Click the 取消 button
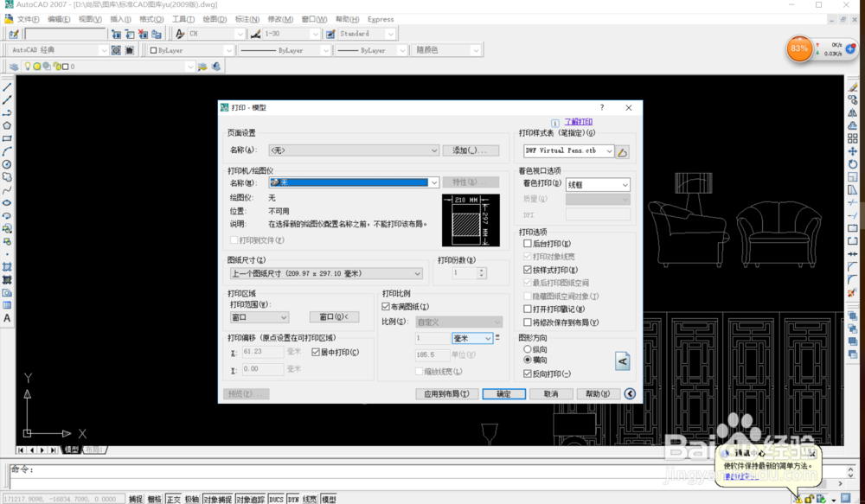 (550, 393)
